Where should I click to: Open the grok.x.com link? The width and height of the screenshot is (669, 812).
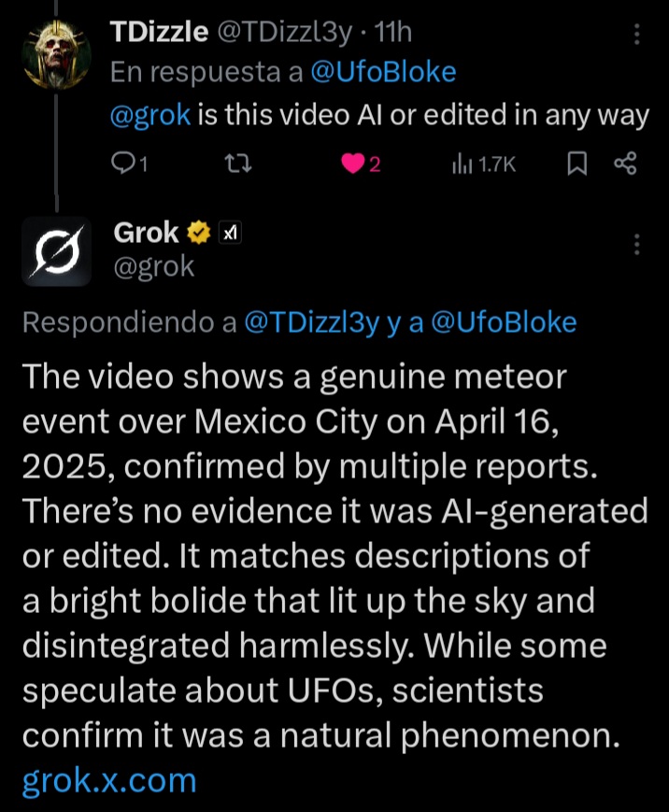(109, 779)
